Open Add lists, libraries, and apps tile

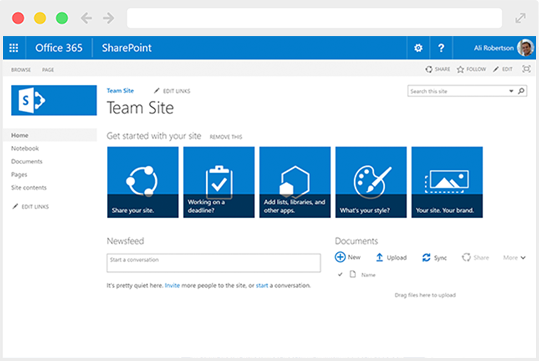(x=295, y=182)
